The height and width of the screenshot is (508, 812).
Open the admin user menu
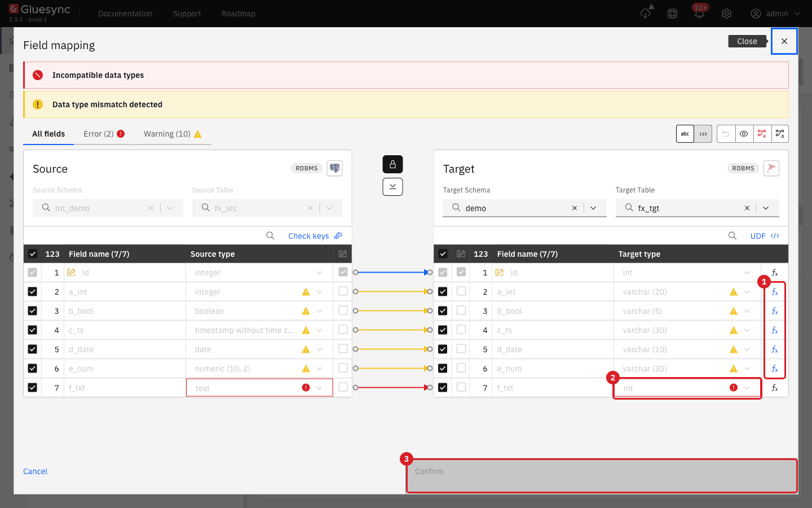776,14
